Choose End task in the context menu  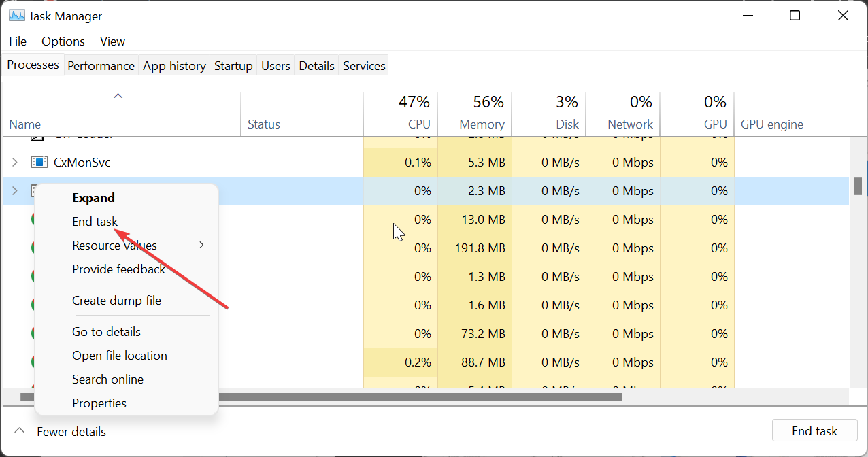[127, 222]
